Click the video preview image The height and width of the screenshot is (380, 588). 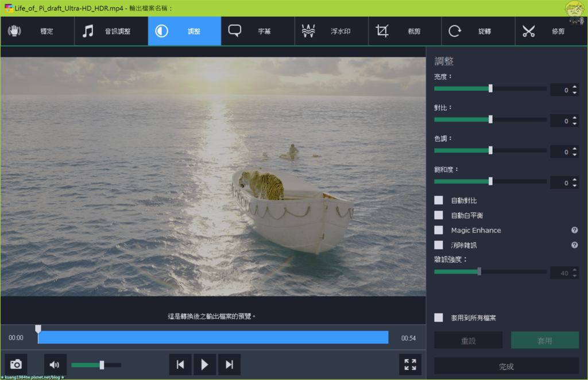coord(213,176)
